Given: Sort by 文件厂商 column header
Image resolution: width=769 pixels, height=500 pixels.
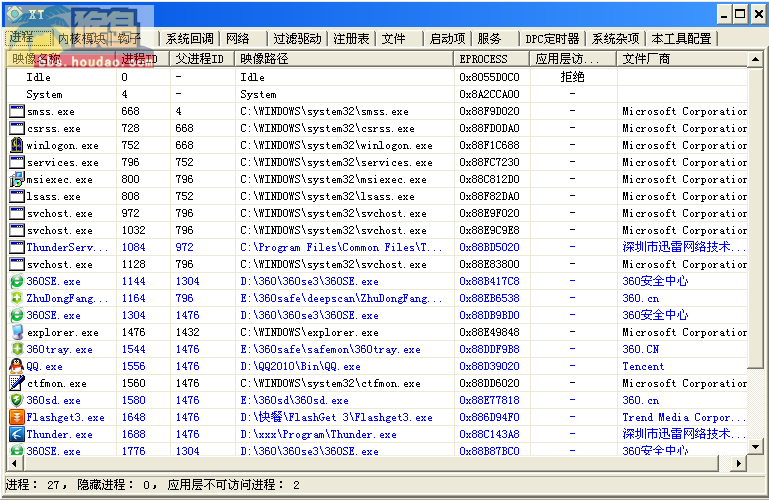Looking at the screenshot, I should 682,59.
